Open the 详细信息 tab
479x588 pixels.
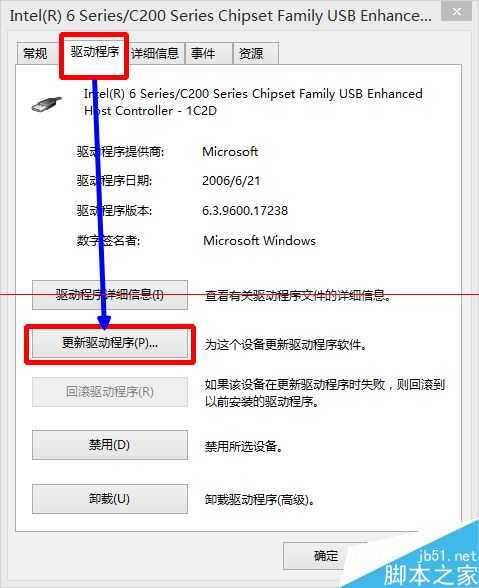pos(155,54)
